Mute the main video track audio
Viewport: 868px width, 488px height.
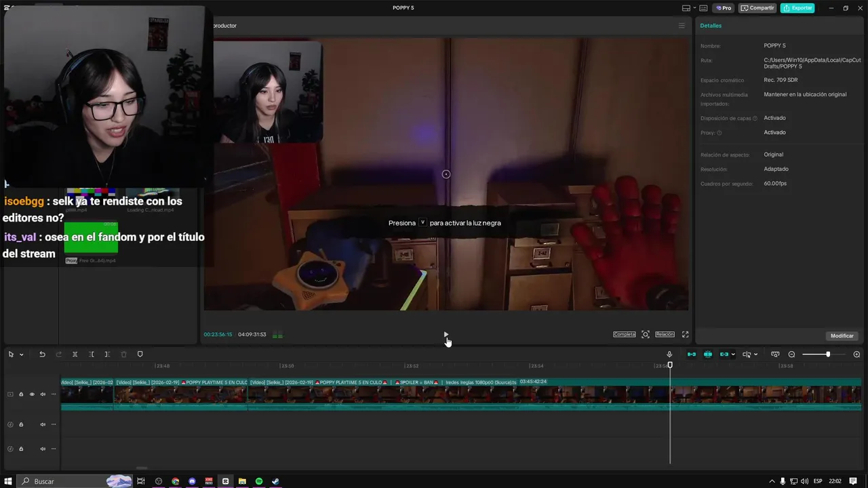click(43, 394)
